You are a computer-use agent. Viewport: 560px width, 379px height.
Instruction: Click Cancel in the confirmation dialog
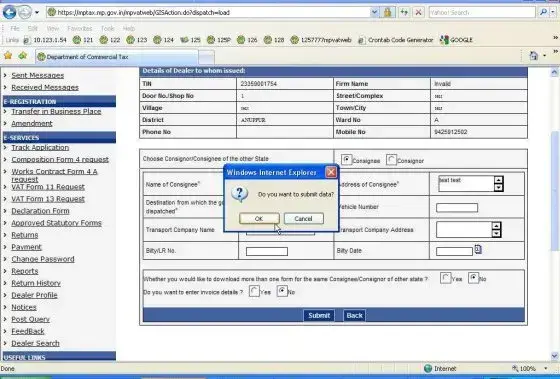pos(304,219)
